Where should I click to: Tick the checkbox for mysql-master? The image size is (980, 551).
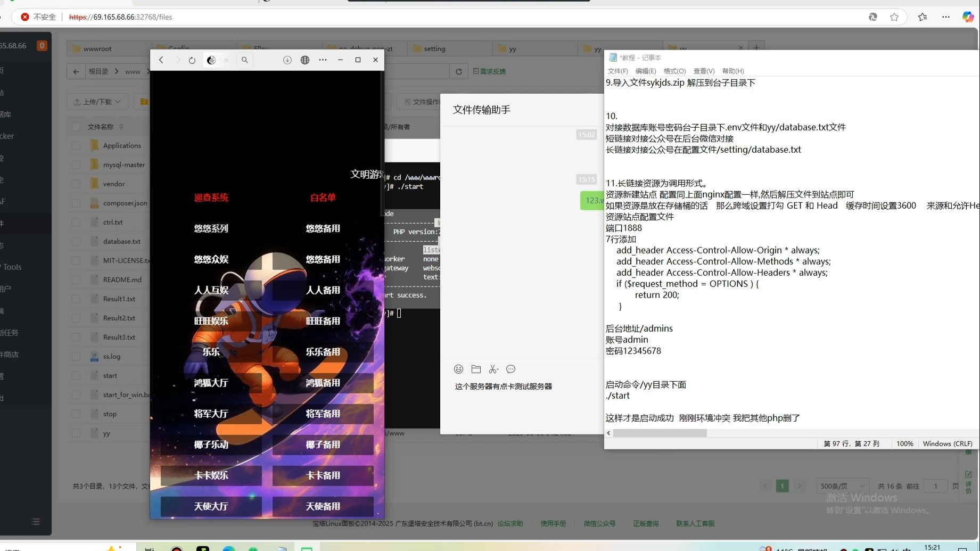pyautogui.click(x=76, y=165)
